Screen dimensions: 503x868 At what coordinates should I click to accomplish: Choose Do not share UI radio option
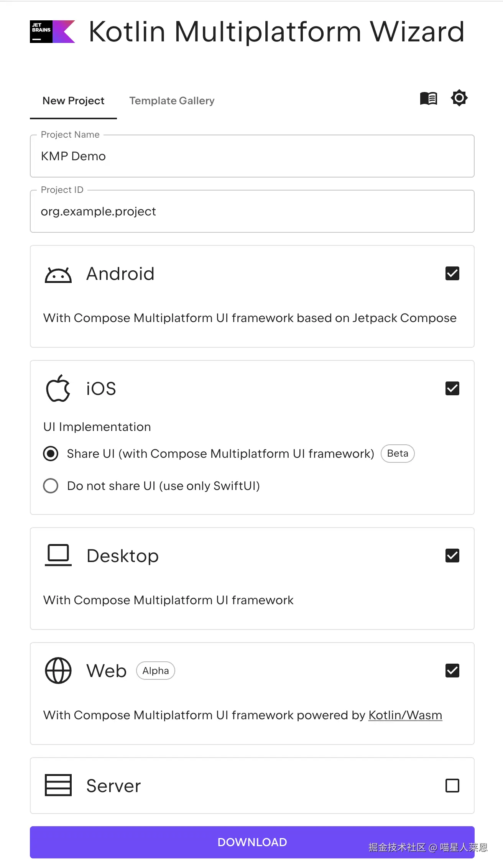51,486
